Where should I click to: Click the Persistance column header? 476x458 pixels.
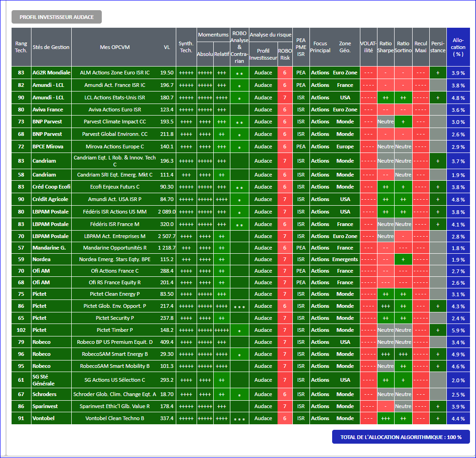pyautogui.click(x=438, y=47)
